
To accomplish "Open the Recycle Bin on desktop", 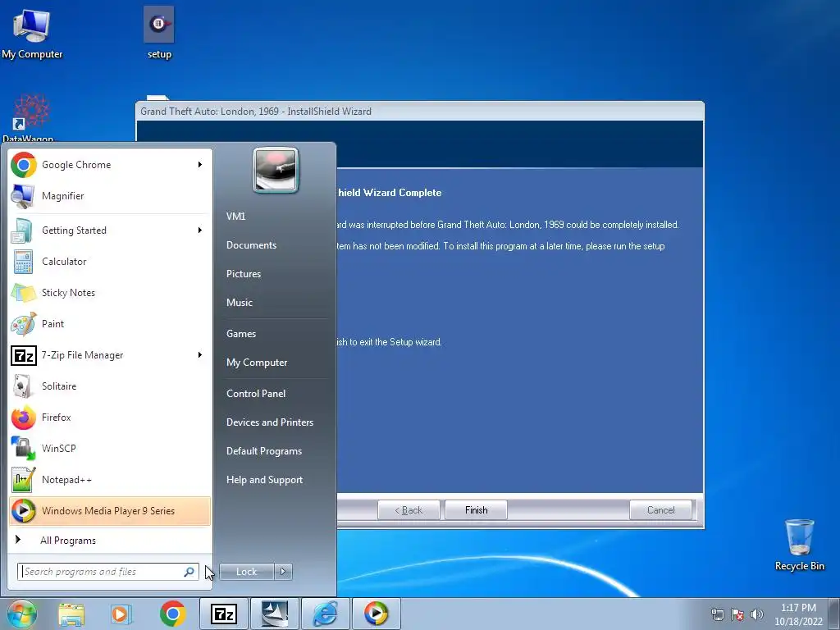I will [799, 545].
